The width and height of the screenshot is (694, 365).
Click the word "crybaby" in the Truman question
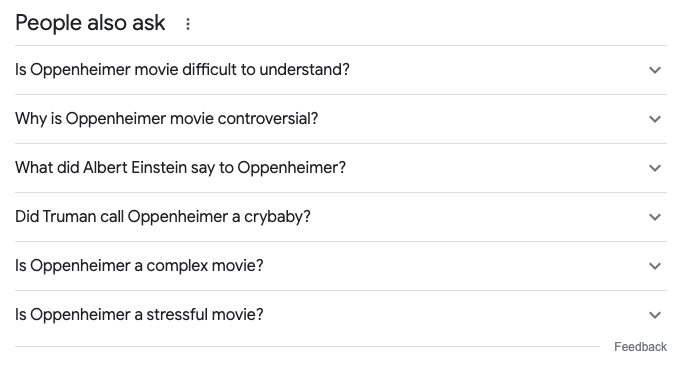pos(273,217)
